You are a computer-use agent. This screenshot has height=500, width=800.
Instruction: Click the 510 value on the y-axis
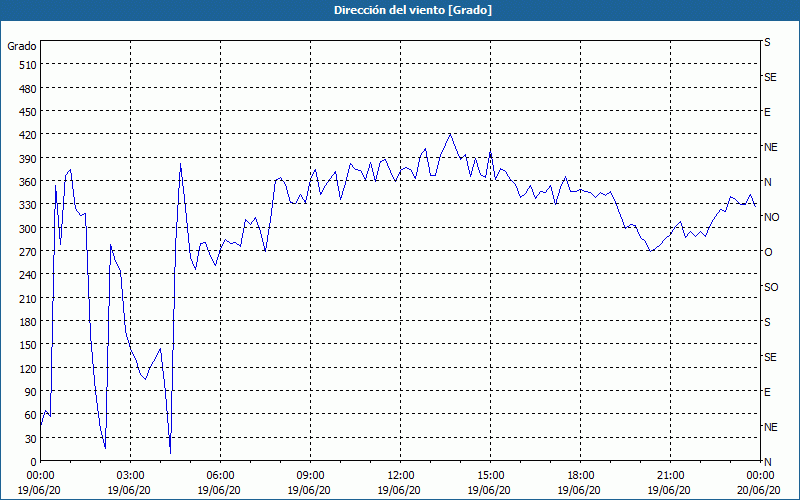pos(28,65)
